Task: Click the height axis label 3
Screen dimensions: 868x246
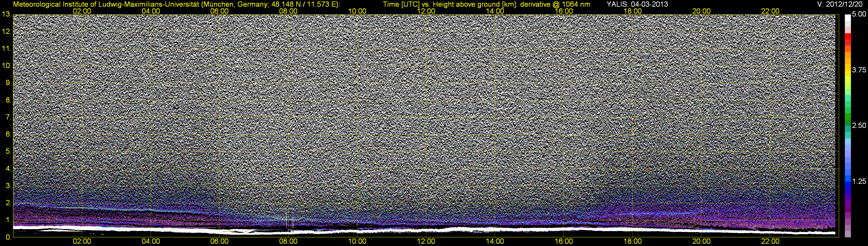Action: pyautogui.click(x=8, y=186)
